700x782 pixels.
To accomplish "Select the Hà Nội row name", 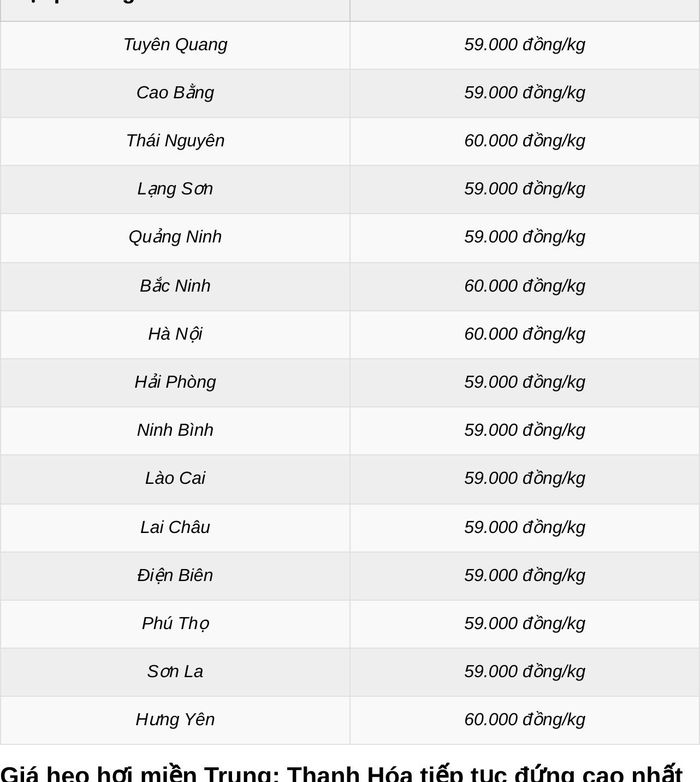I will pyautogui.click(x=175, y=334).
